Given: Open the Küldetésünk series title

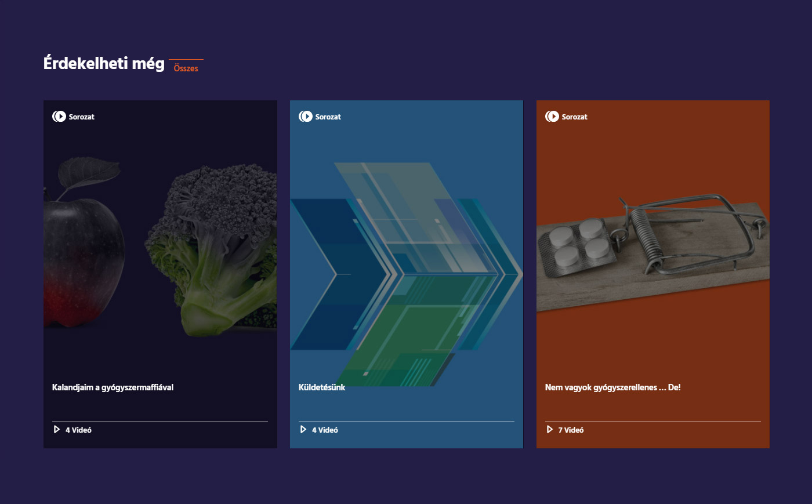Looking at the screenshot, I should click(322, 387).
